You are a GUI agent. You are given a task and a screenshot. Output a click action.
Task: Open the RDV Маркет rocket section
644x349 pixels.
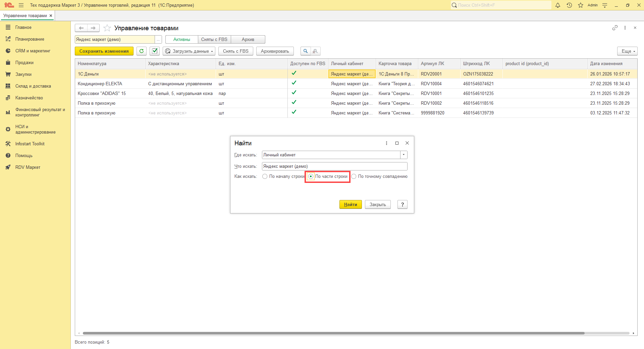28,167
